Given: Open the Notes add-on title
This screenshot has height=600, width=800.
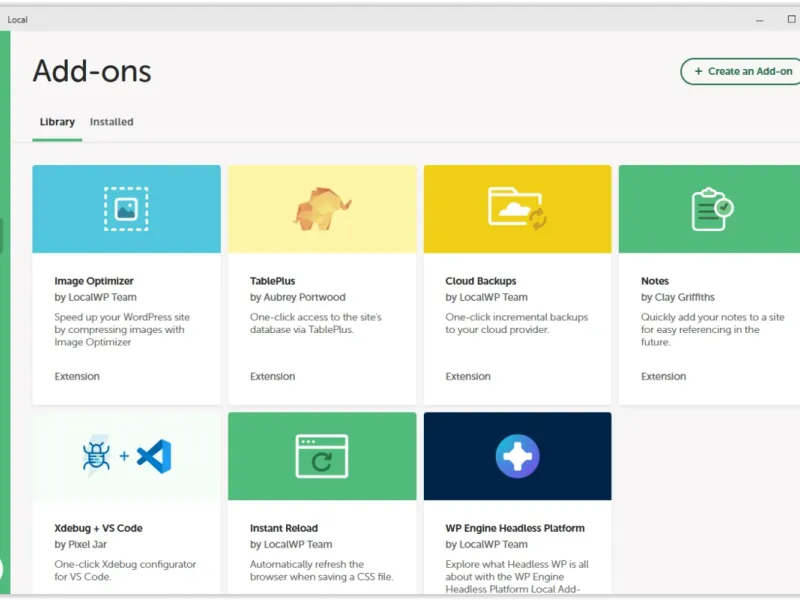Looking at the screenshot, I should tap(655, 281).
